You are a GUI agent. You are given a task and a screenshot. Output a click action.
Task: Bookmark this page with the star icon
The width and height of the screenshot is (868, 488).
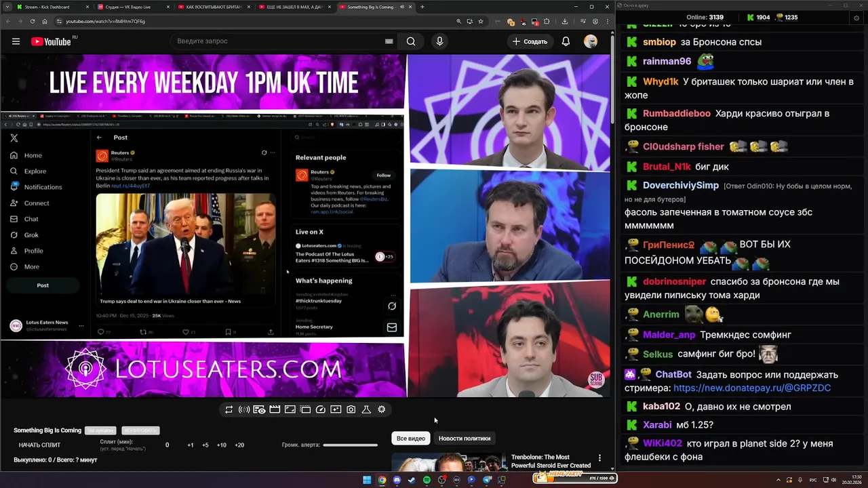(481, 21)
